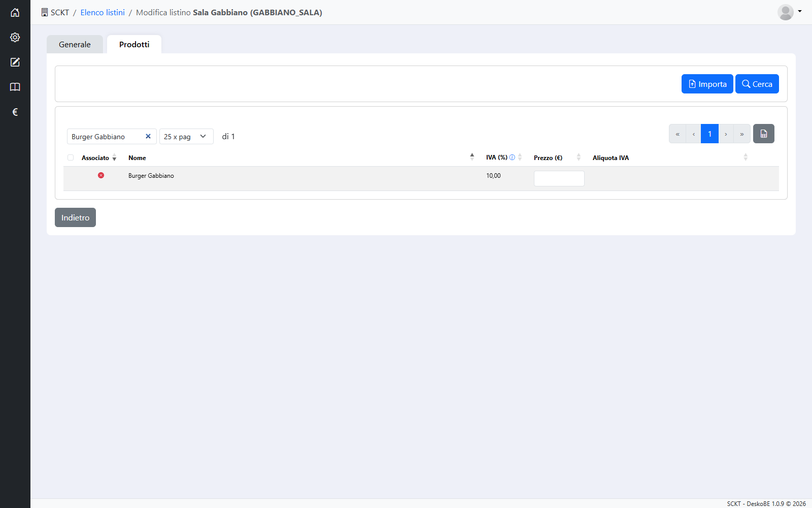
Task: Click the IVA info circle icon
Action: click(512, 157)
